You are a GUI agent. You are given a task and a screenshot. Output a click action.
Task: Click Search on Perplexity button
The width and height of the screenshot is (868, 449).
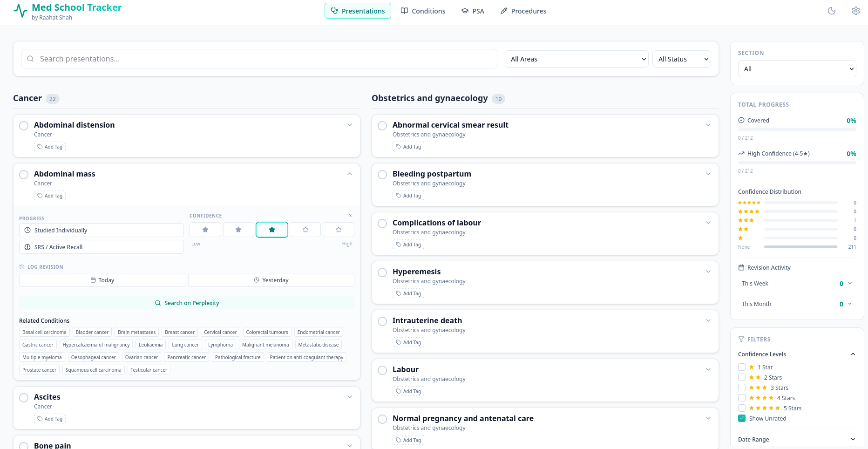pyautogui.click(x=187, y=303)
